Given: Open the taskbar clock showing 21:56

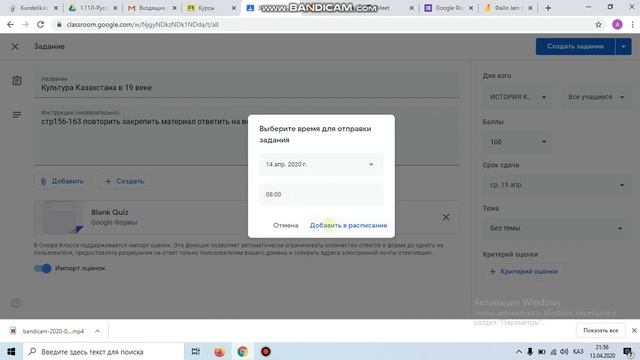Looking at the screenshot, I should (602, 351).
